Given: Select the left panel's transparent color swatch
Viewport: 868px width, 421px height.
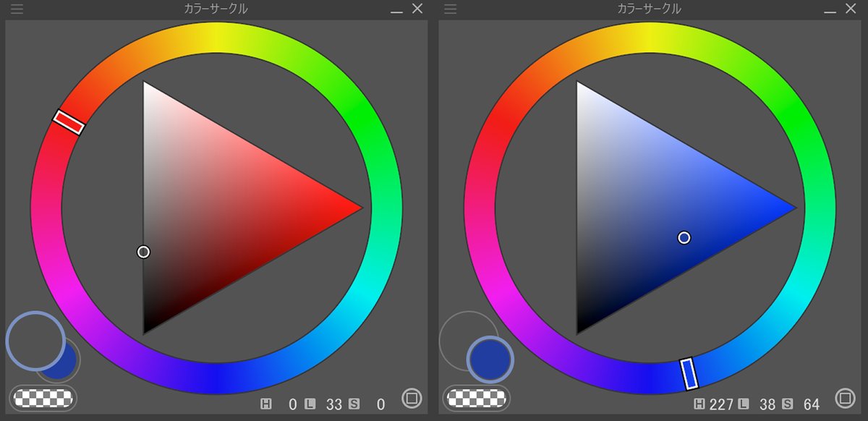Looking at the screenshot, I should click(x=43, y=398).
